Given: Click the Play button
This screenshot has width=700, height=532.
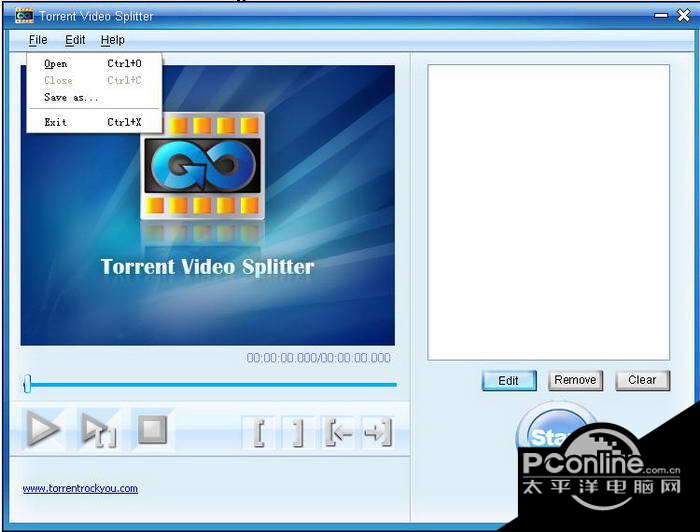Looking at the screenshot, I should (43, 429).
